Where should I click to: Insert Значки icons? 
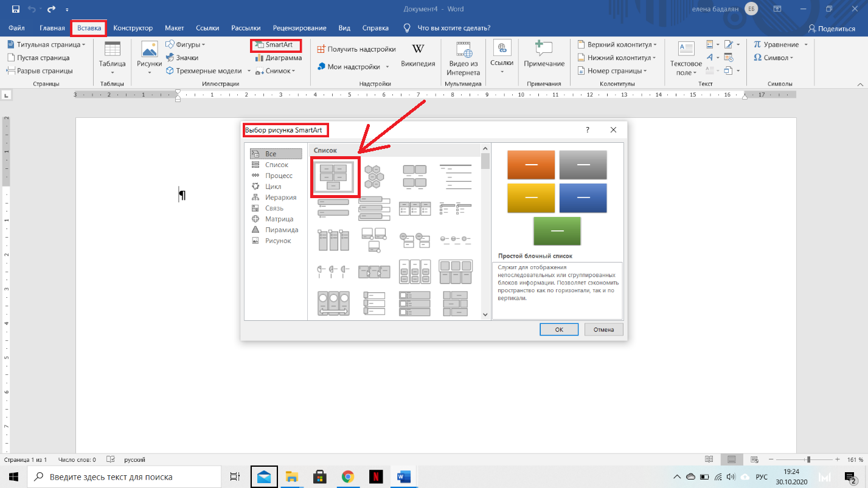pyautogui.click(x=182, y=58)
